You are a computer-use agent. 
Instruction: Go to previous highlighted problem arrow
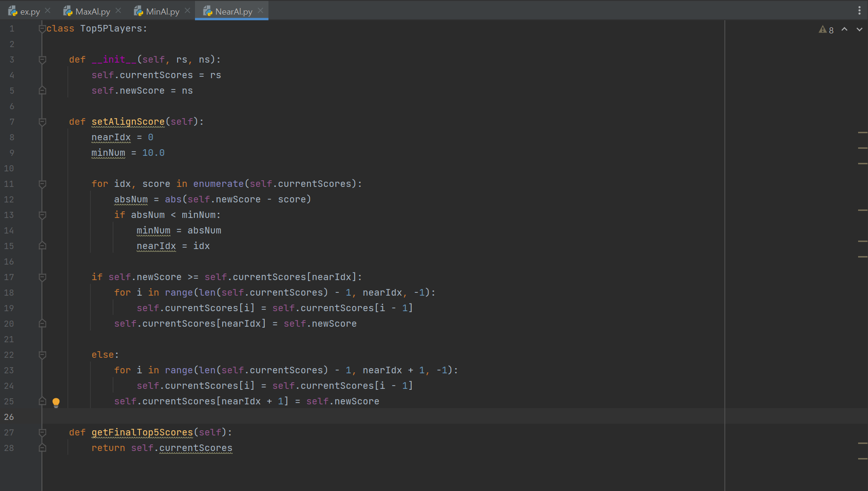click(844, 29)
